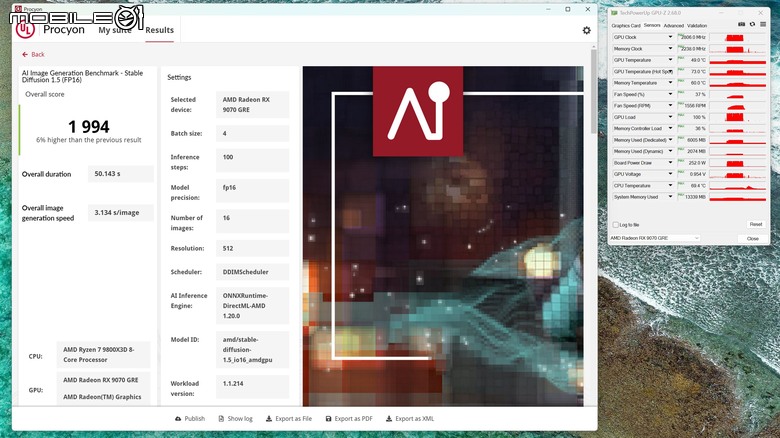
Task: Open GPU-Z Graphics Card tab
Action: (626, 25)
